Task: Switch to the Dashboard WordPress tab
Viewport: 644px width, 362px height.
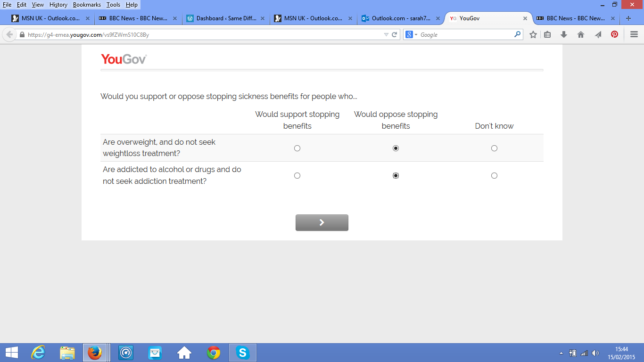Action: 226,18
